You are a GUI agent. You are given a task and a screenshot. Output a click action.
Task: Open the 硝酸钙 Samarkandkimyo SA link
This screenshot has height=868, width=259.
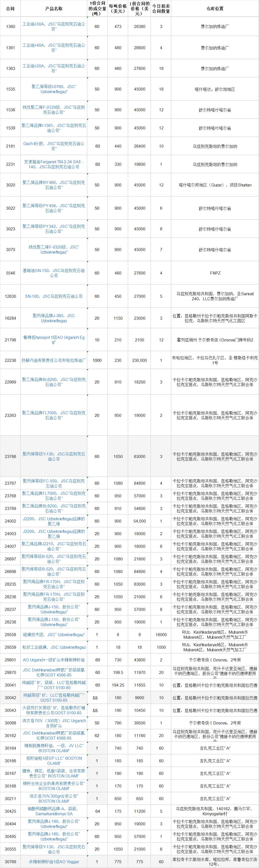point(54,811)
